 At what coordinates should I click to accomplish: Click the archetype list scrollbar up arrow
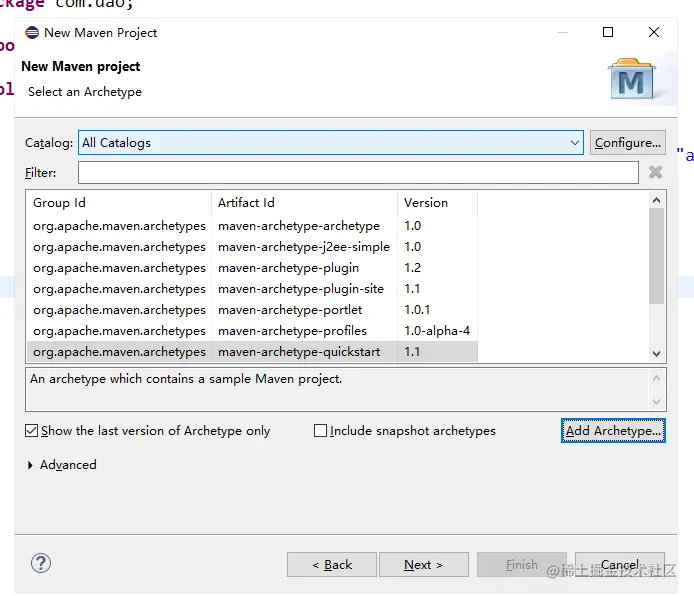pyautogui.click(x=656, y=200)
